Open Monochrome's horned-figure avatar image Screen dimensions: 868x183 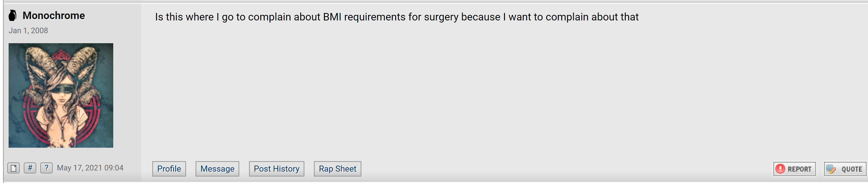click(61, 95)
